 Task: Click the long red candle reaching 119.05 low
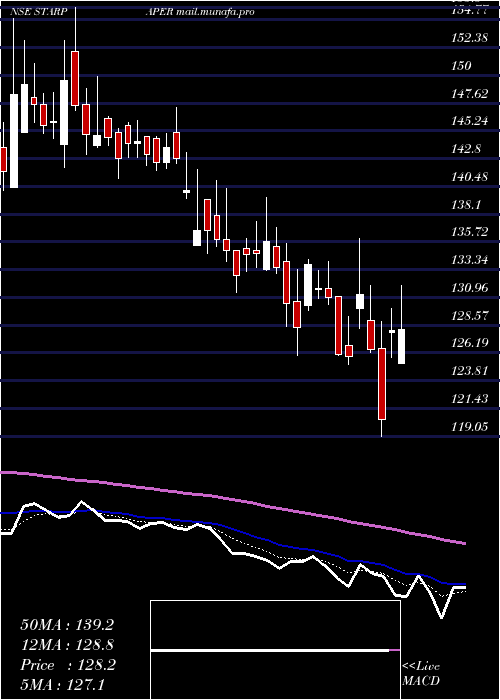382,384
